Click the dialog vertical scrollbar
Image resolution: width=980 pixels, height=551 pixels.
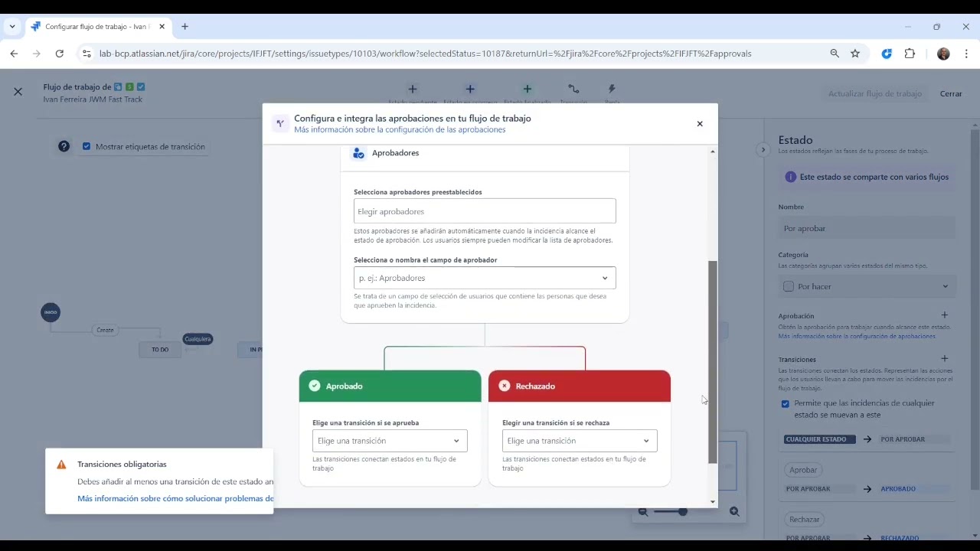[712, 362]
